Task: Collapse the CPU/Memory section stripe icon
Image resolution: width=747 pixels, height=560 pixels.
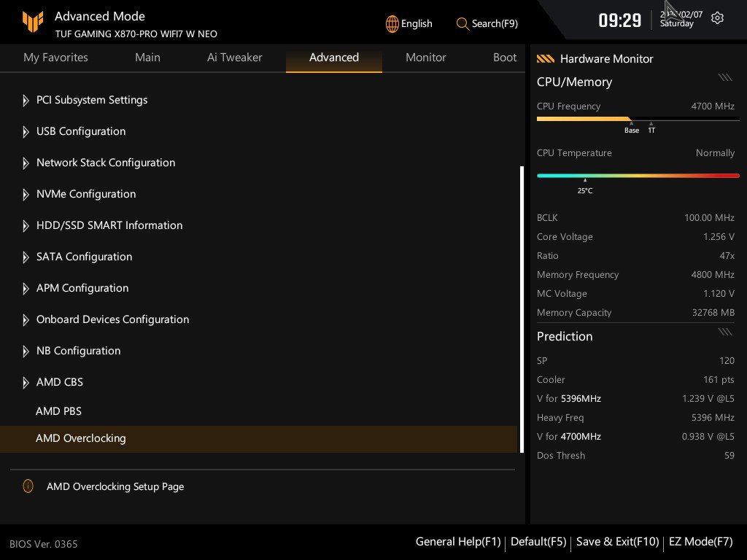Action: (x=724, y=77)
